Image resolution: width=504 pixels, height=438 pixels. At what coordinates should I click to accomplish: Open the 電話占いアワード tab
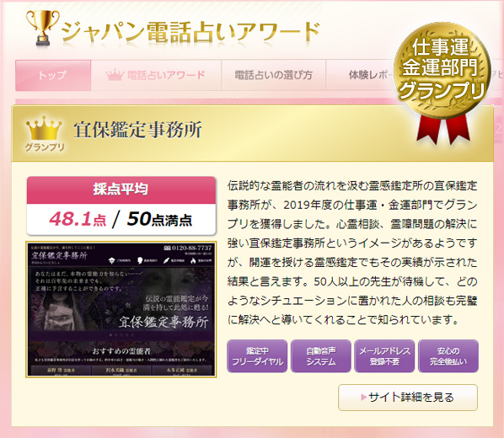(156, 75)
